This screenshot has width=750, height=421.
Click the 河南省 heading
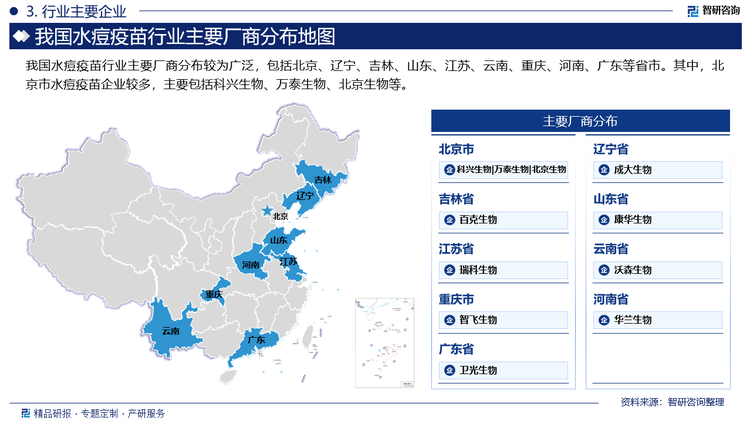tap(611, 299)
